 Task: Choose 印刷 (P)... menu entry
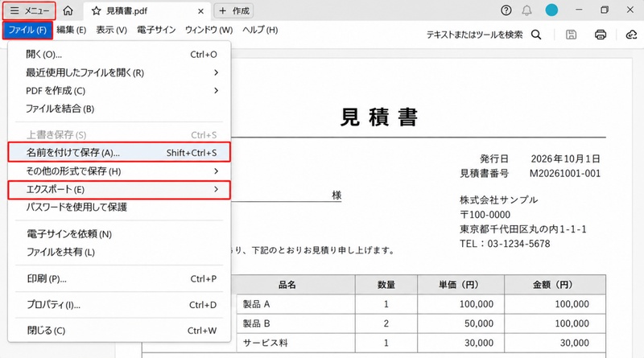[x=119, y=279]
